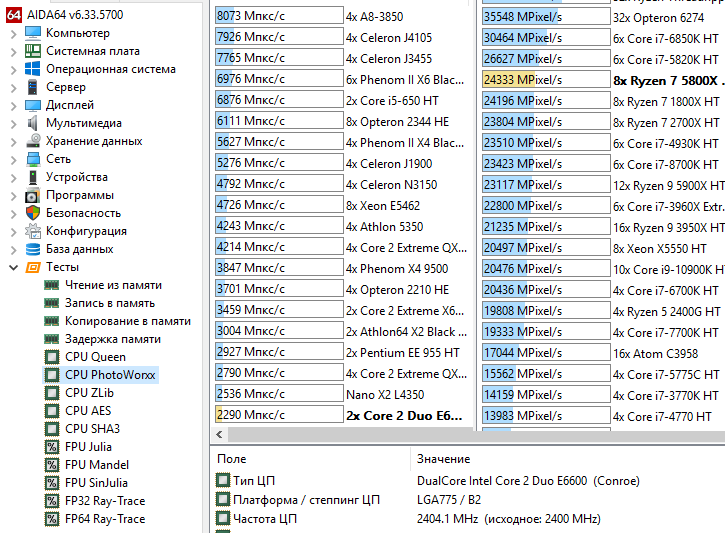Click the Частота ЦП field
Screen dimensions: 725x533
pos(265,519)
